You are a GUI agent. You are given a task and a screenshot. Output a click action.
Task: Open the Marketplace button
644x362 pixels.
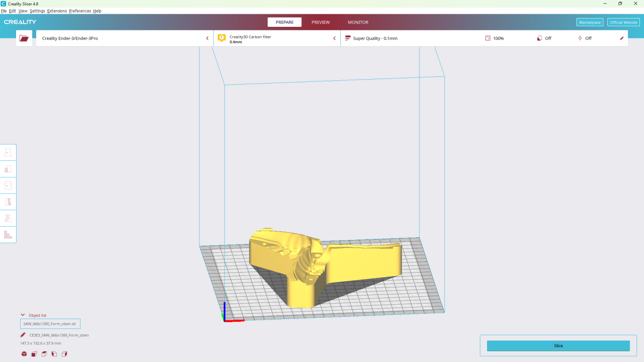click(590, 22)
